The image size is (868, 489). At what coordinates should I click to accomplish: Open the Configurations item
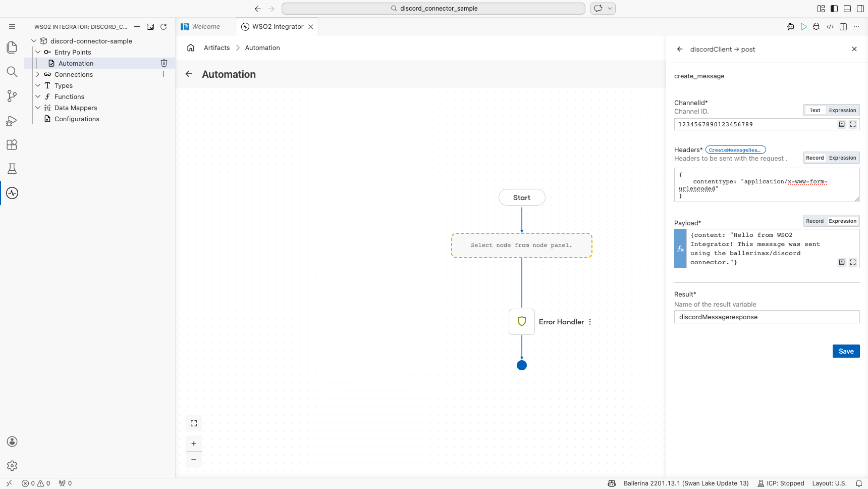pyautogui.click(x=77, y=119)
